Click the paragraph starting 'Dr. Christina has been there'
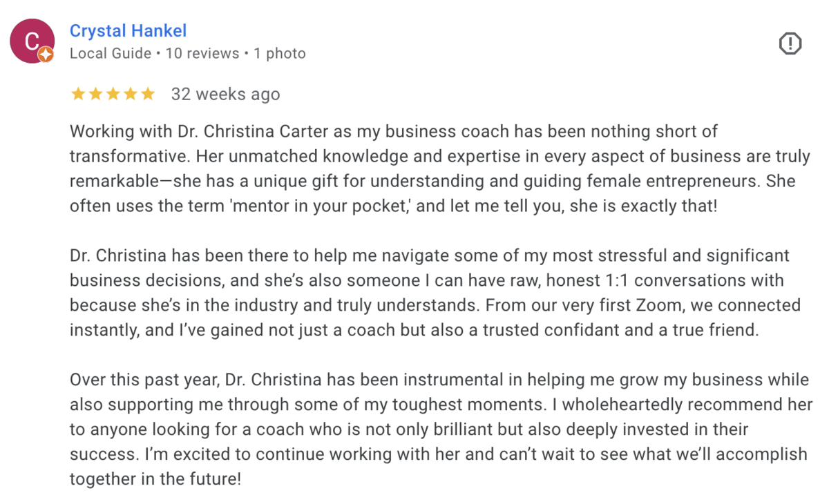The width and height of the screenshot is (829, 504). (x=435, y=293)
